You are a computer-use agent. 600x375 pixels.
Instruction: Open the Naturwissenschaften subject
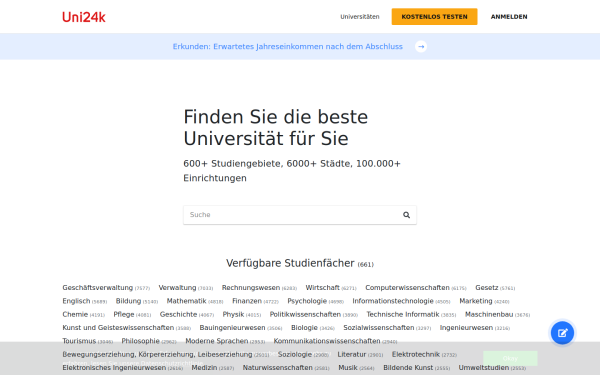pyautogui.click(x=277, y=368)
